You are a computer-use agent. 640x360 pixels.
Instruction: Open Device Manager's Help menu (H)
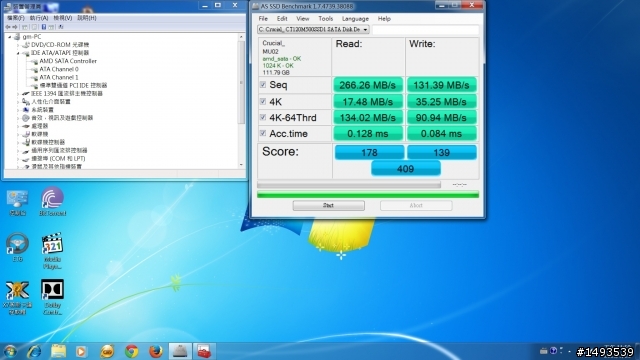click(87, 18)
